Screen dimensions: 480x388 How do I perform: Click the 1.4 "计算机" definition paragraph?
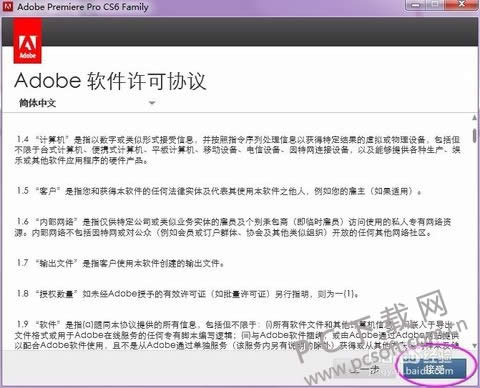(x=237, y=150)
